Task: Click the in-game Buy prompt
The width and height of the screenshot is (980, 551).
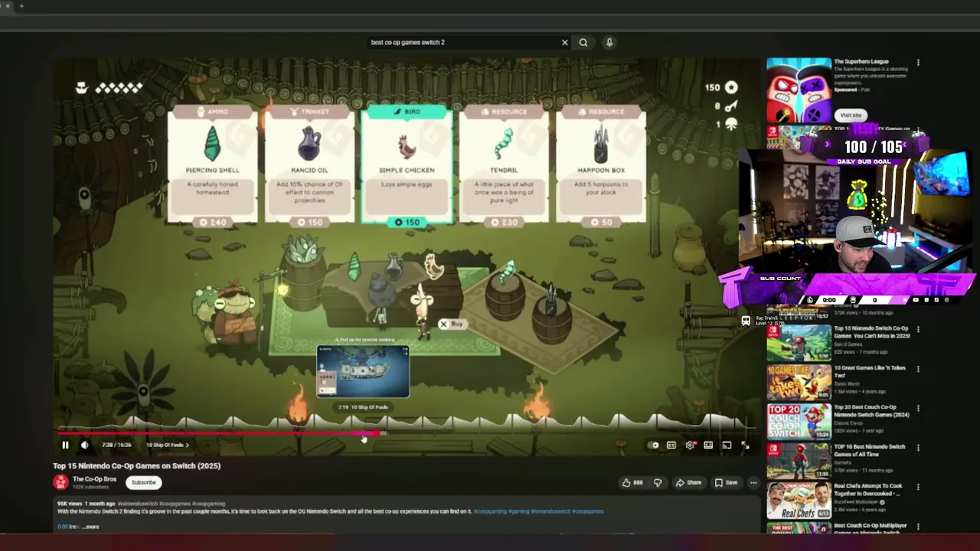Action: pyautogui.click(x=452, y=324)
